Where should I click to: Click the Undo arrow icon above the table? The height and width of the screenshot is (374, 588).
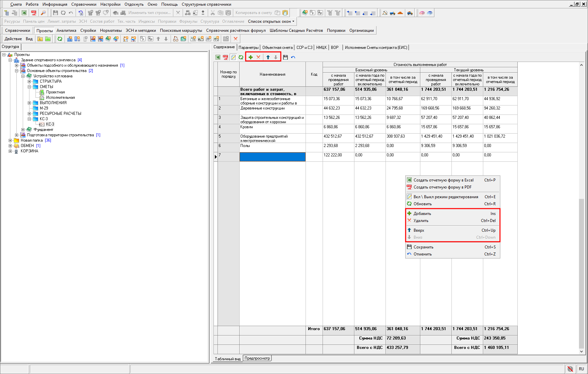point(293,57)
